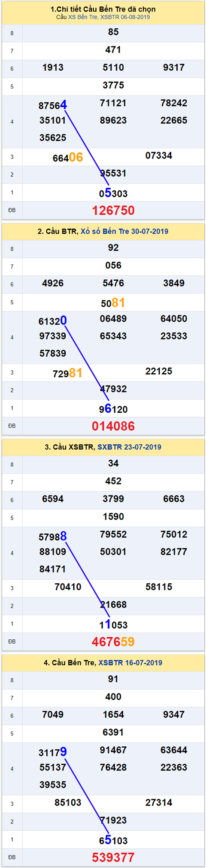This screenshot has height=868, width=206.
Task: Select sixth prize number 9317
Action: pyautogui.click(x=174, y=68)
